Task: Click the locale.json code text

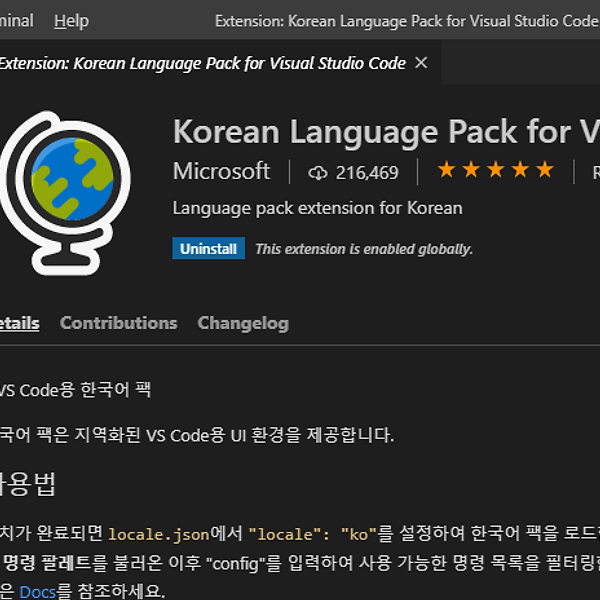Action: [159, 534]
